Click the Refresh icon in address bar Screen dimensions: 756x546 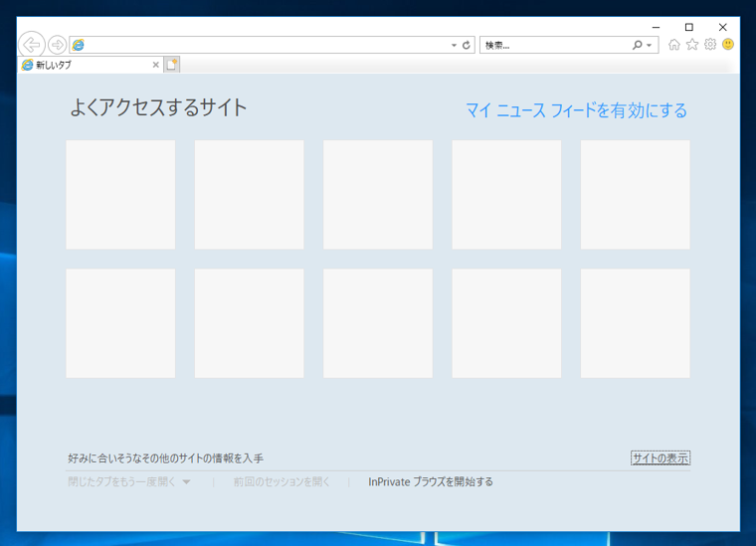coord(467,45)
